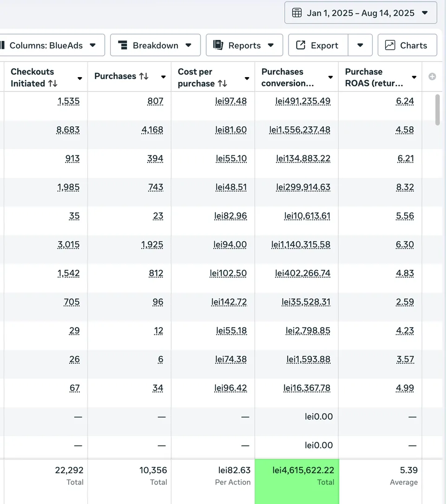
Task: Click the purchases value 1,925
Action: [x=152, y=245]
